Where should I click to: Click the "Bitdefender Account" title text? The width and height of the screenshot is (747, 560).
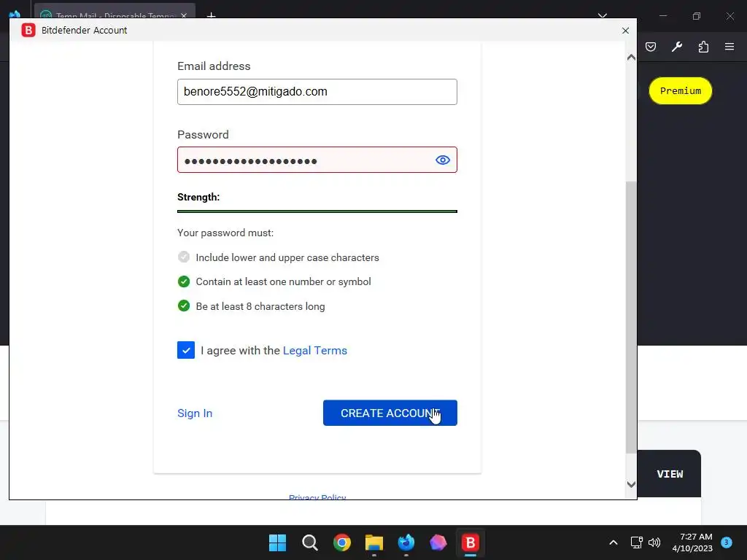[x=85, y=30]
